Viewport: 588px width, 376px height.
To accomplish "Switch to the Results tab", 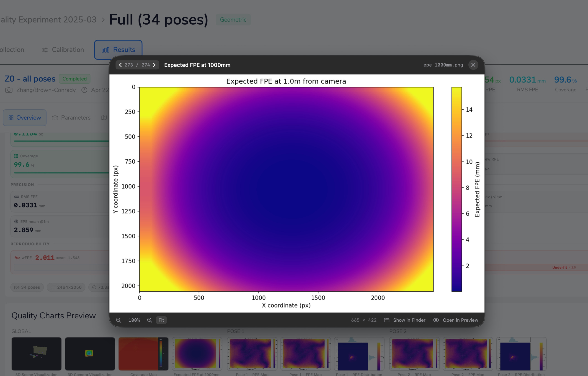I will 118,50.
